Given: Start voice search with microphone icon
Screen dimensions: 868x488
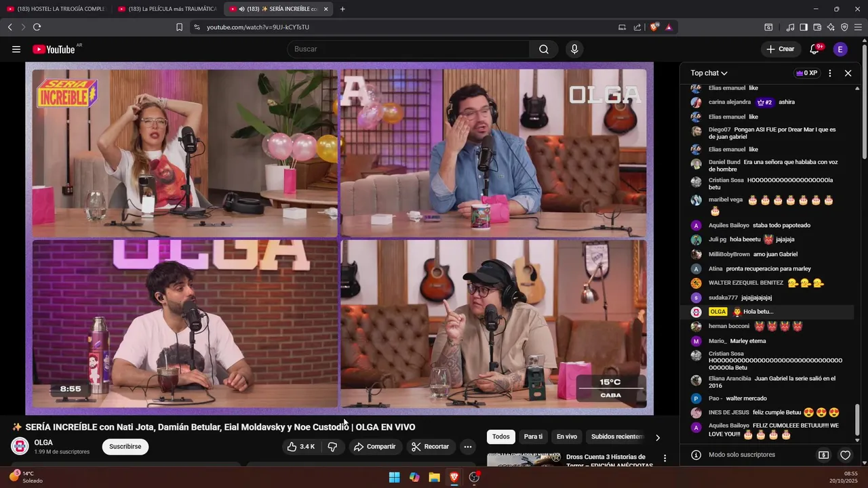Looking at the screenshot, I should pyautogui.click(x=574, y=49).
